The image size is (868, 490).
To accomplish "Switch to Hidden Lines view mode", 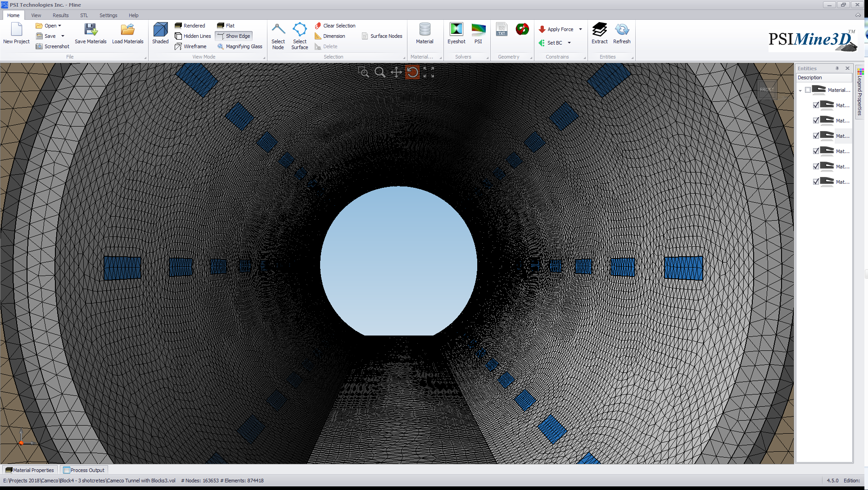I will (193, 36).
